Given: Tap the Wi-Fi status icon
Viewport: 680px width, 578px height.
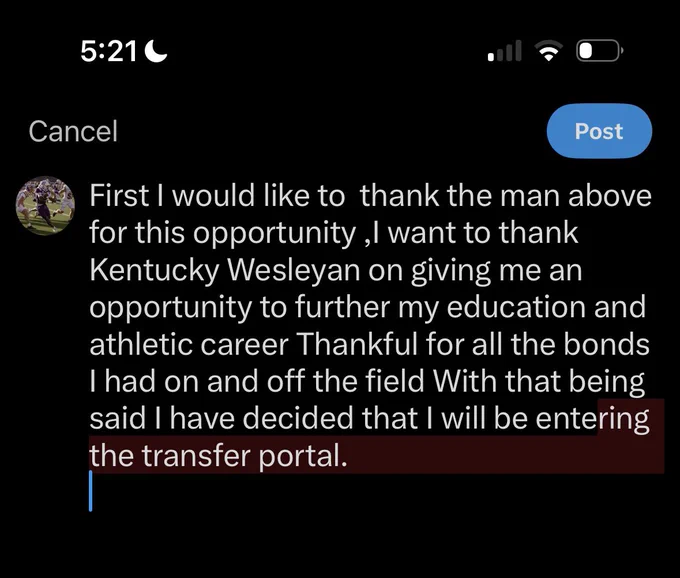Looking at the screenshot, I should coord(549,51).
